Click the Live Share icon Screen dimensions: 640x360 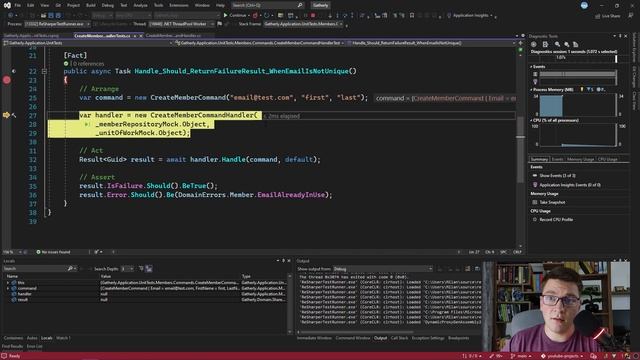click(598, 16)
